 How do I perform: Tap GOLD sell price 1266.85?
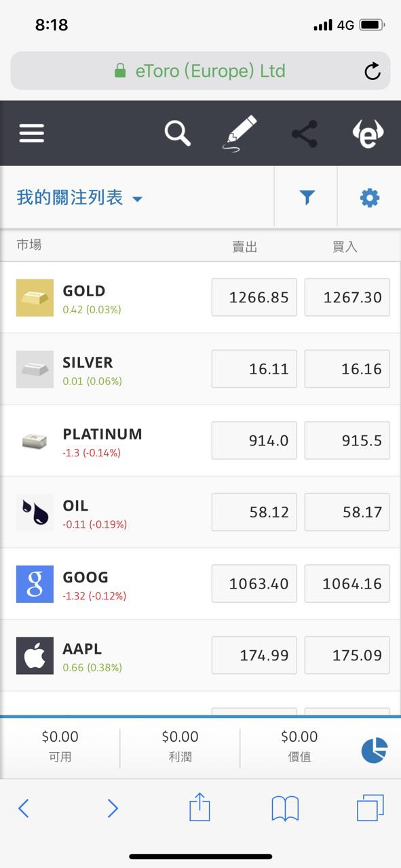coord(254,297)
